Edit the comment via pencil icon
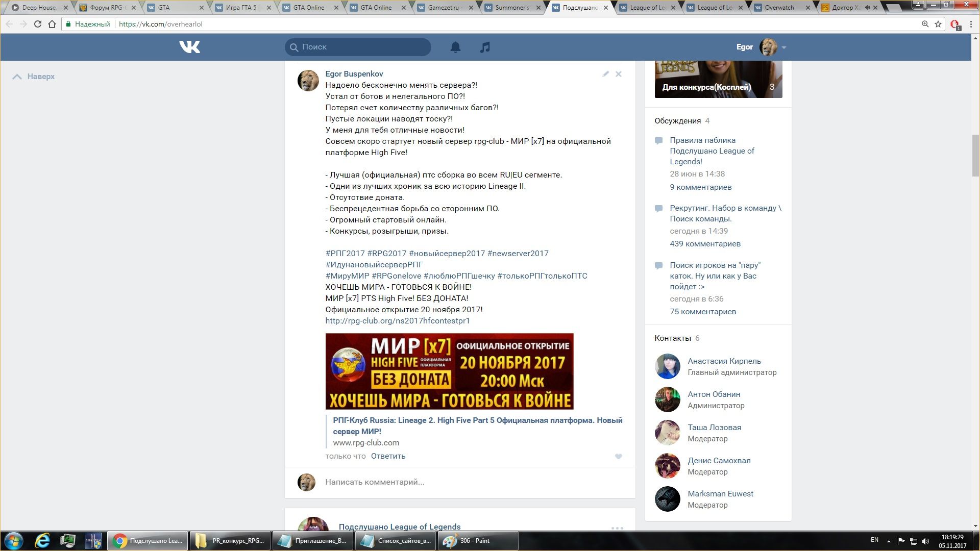980x551 pixels. (x=605, y=74)
